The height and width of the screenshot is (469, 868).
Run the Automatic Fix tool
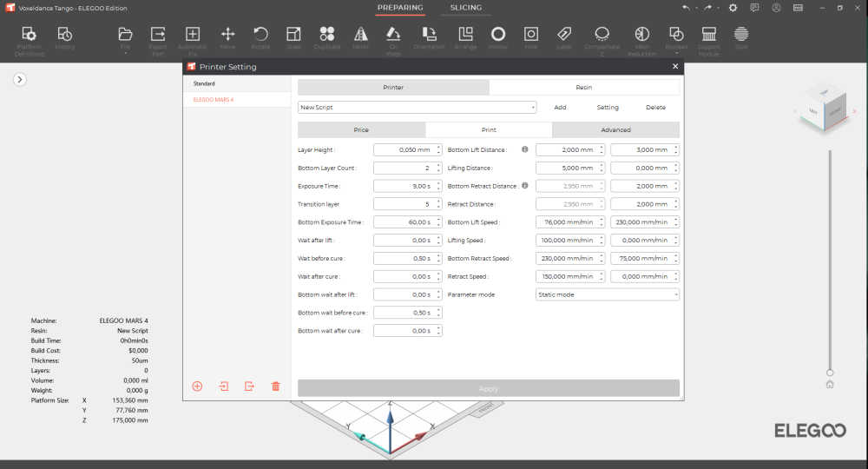point(193,41)
